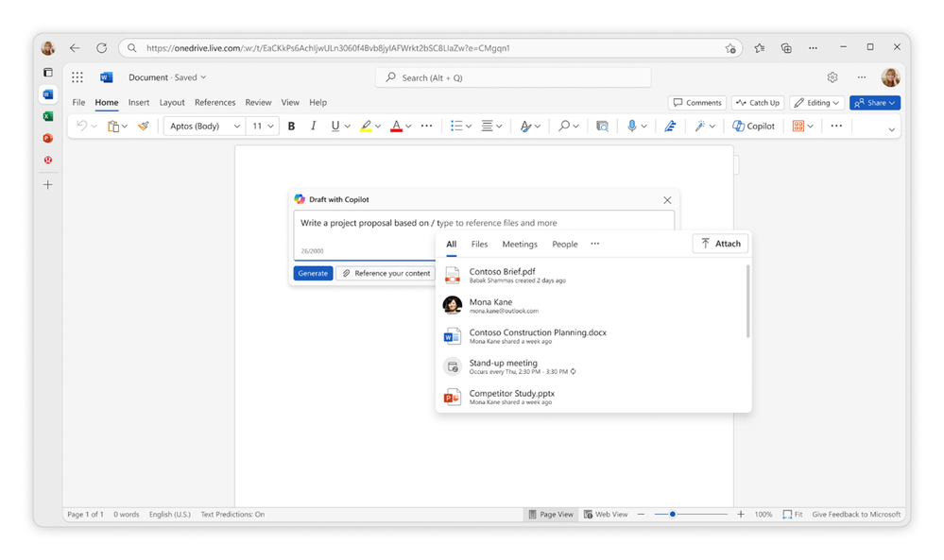Select the Dictate microphone icon
Screen dimensions: 944x560
tap(631, 125)
